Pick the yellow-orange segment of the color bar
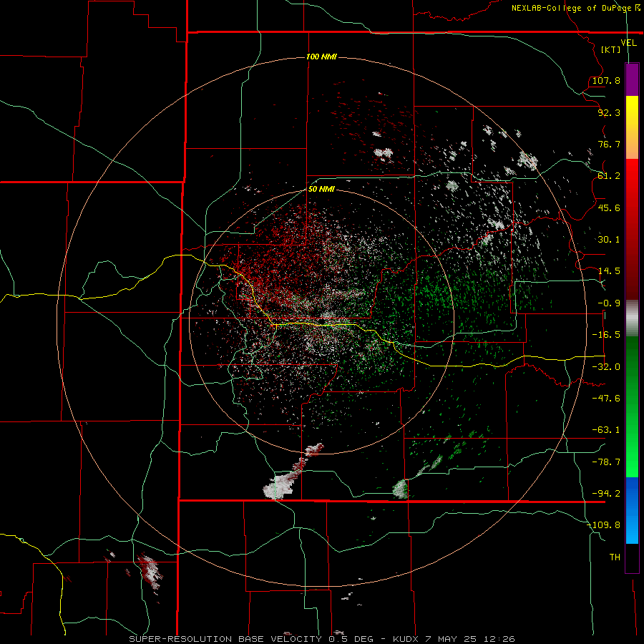The height and width of the screenshot is (644, 644). click(x=632, y=128)
